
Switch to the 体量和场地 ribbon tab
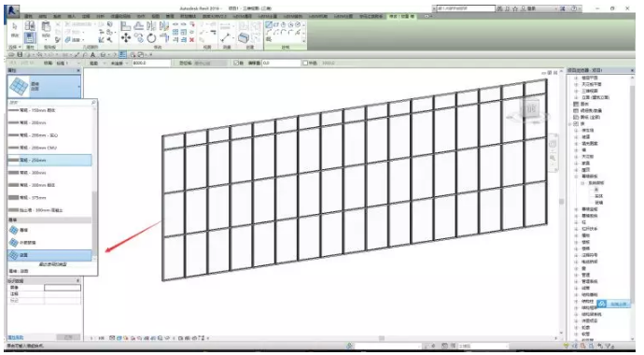120,17
